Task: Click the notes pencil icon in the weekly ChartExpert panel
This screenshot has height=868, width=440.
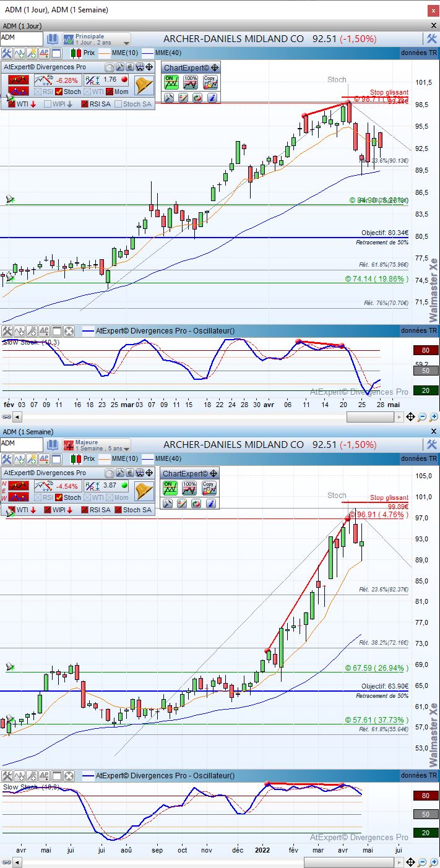Action: [183, 504]
